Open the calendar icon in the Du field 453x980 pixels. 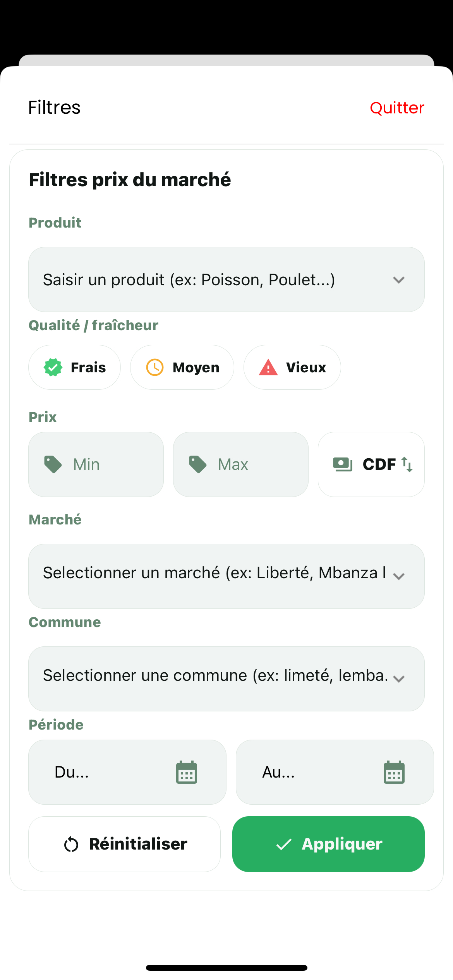point(187,772)
